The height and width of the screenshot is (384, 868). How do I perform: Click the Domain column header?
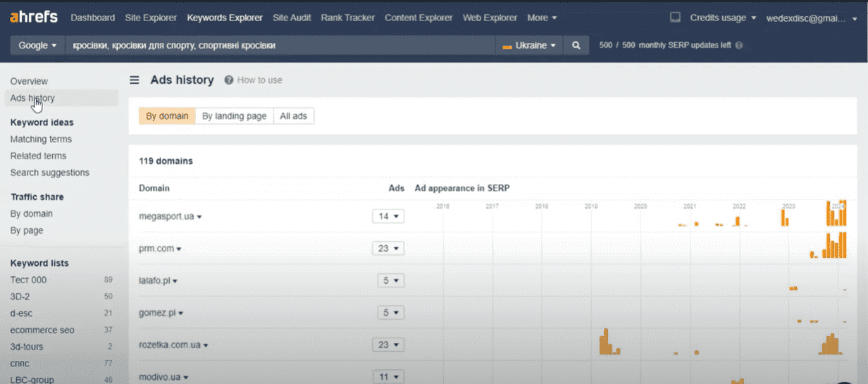click(x=154, y=188)
